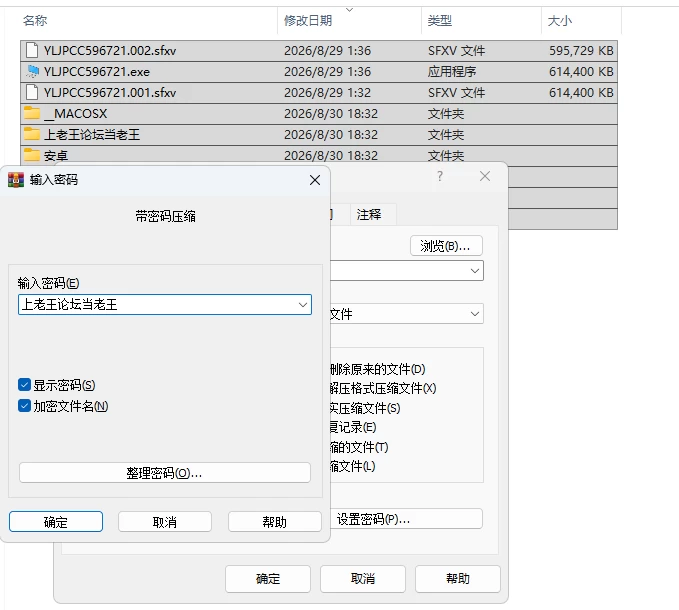
Task: Open the archive name dropdown below 浏览 button
Action: (475, 271)
